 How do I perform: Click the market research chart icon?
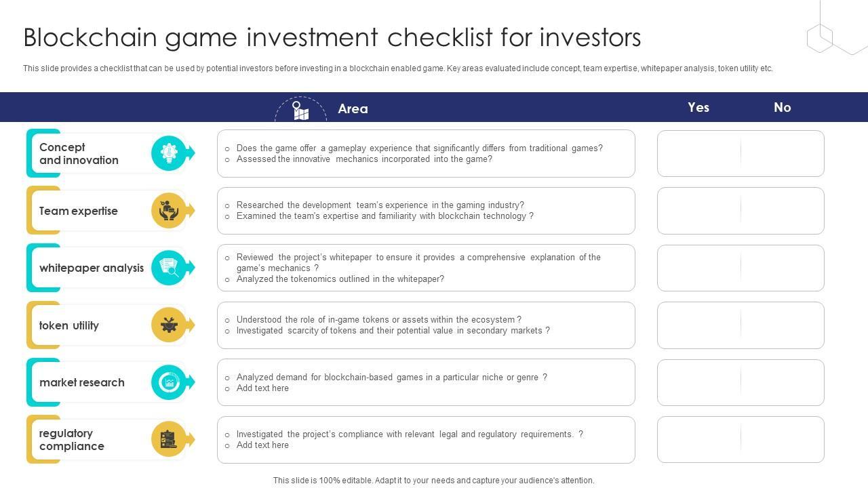coord(169,382)
